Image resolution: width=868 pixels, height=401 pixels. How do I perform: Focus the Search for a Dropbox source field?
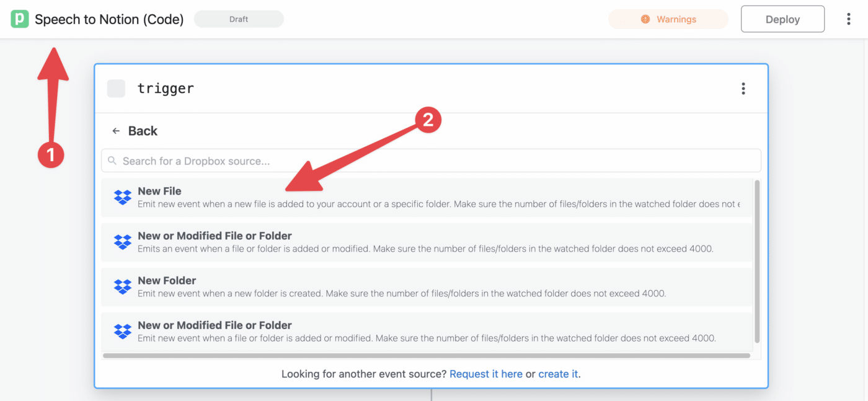(431, 161)
